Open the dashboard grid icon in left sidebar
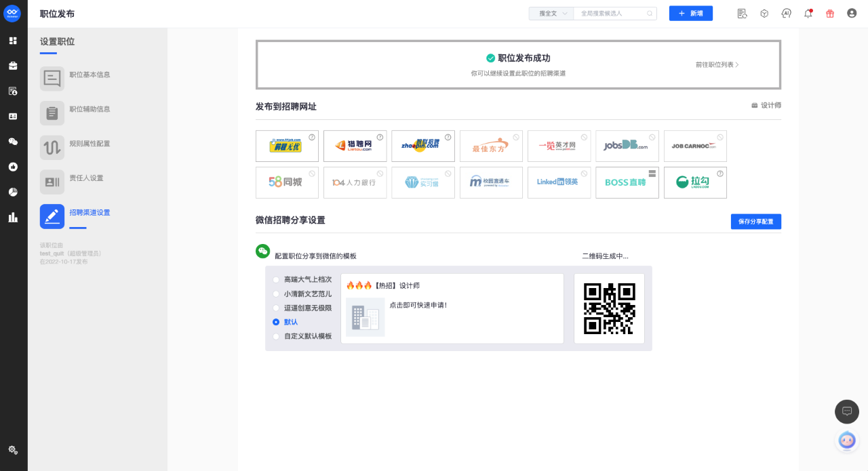Image resolution: width=868 pixels, height=471 pixels. tap(13, 41)
